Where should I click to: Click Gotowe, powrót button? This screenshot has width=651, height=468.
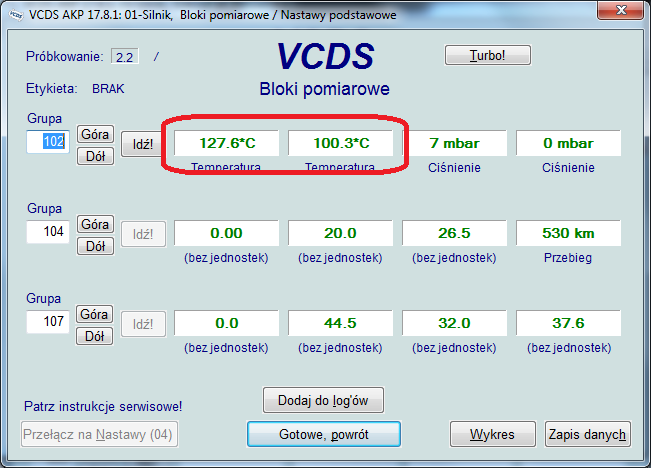(324, 434)
